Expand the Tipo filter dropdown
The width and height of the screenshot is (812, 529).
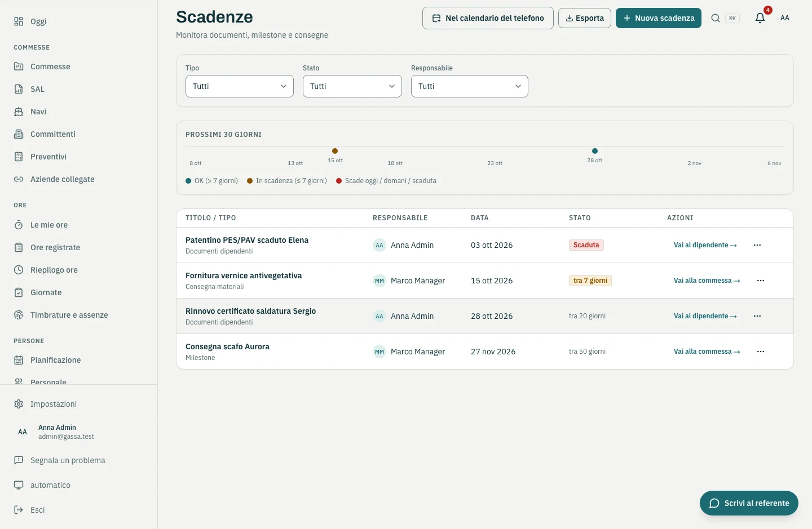point(240,86)
